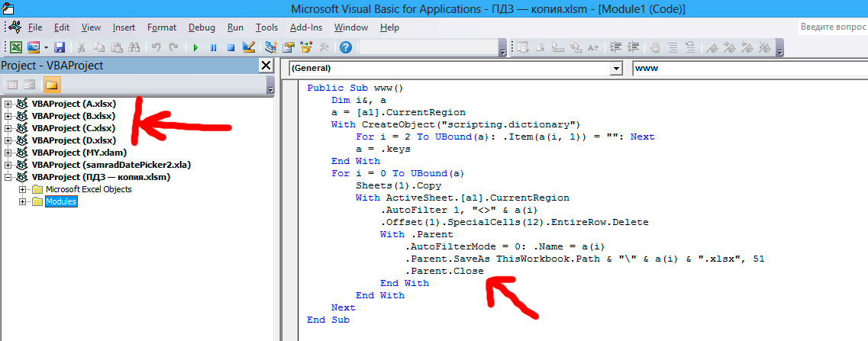
Task: Toggle Folders button in Project pane
Action: click(52, 85)
